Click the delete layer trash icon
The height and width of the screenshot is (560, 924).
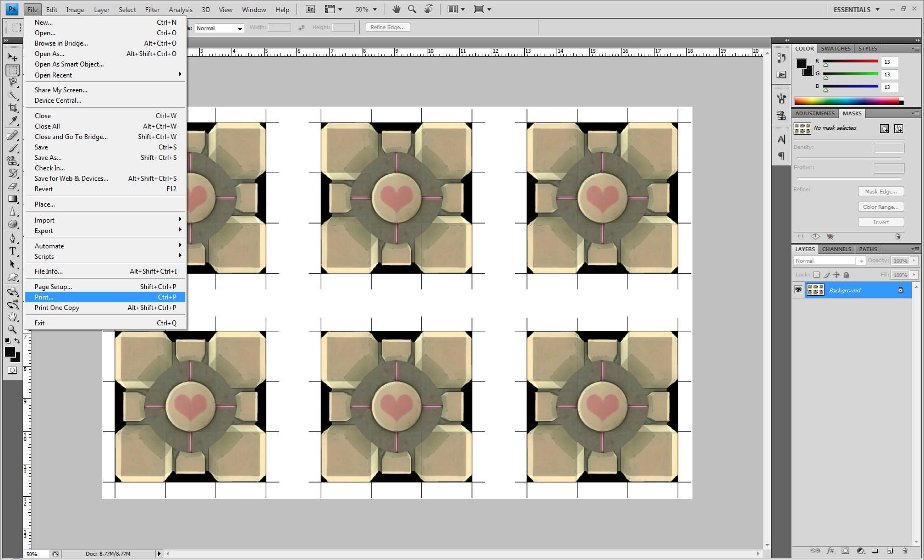905,551
